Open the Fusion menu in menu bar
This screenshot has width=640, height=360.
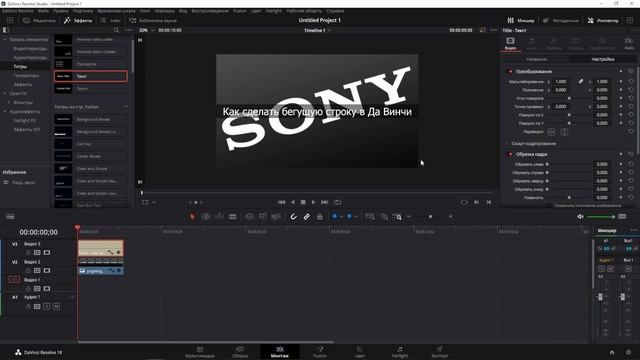pyautogui.click(x=240, y=11)
